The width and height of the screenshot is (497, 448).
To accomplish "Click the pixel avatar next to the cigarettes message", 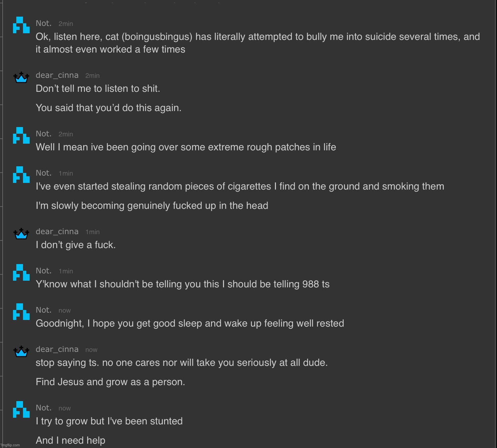I will pos(21,175).
